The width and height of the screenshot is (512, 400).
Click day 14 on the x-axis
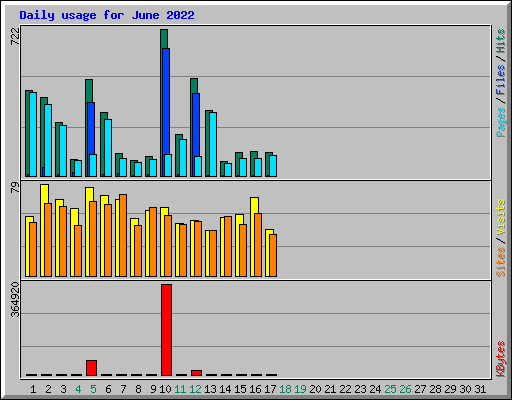click(225, 389)
